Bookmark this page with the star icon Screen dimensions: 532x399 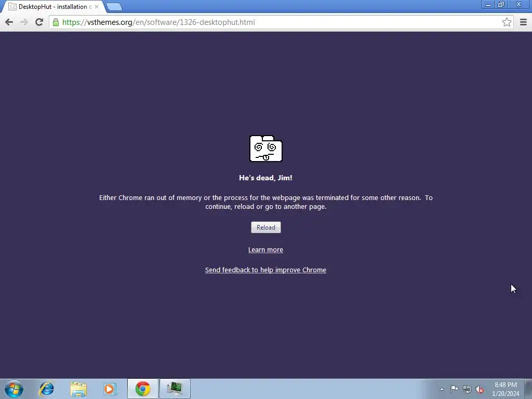tap(507, 22)
